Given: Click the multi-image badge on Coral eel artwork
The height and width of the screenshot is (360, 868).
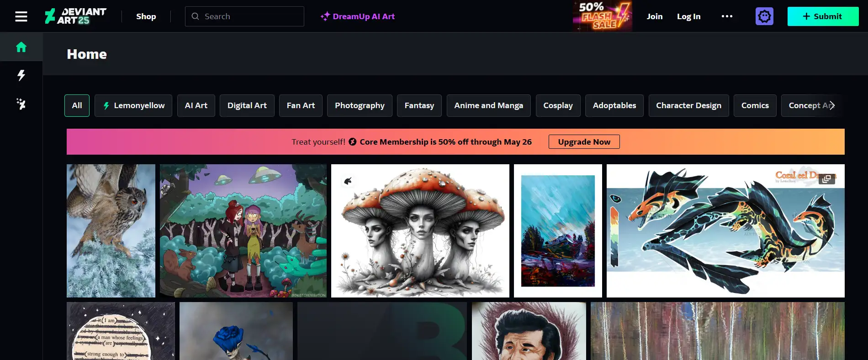Looking at the screenshot, I should (x=826, y=179).
